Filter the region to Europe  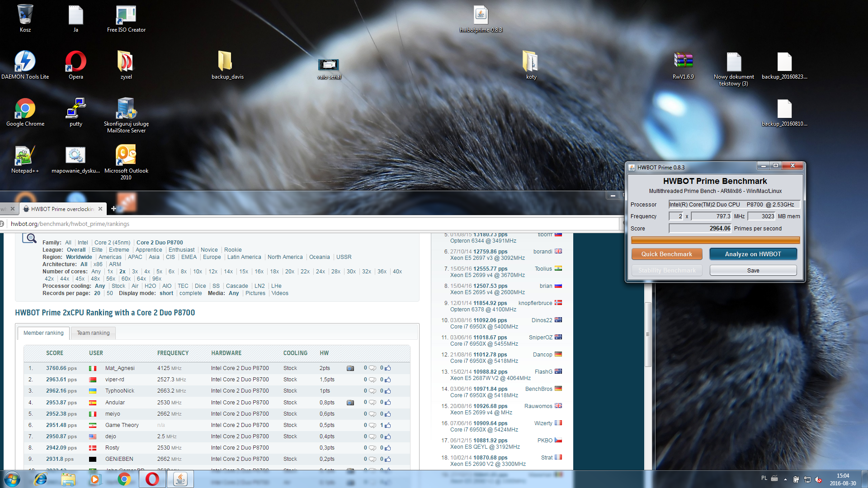pyautogui.click(x=212, y=257)
